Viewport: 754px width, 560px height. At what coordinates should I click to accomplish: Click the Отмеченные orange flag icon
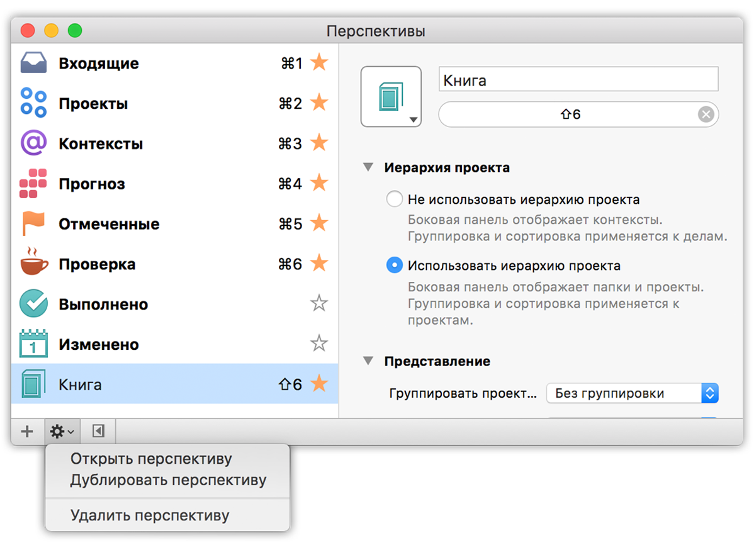click(33, 223)
